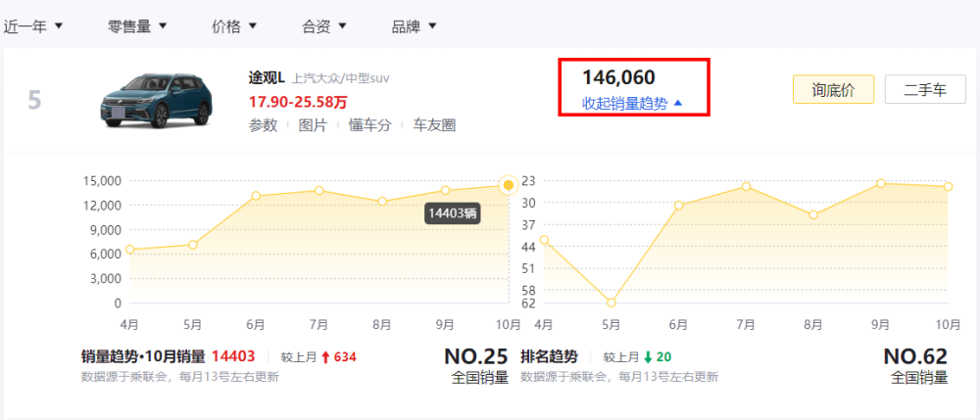Open the 近一年 time range dropdown
The width and height of the screenshot is (980, 420).
[x=32, y=26]
